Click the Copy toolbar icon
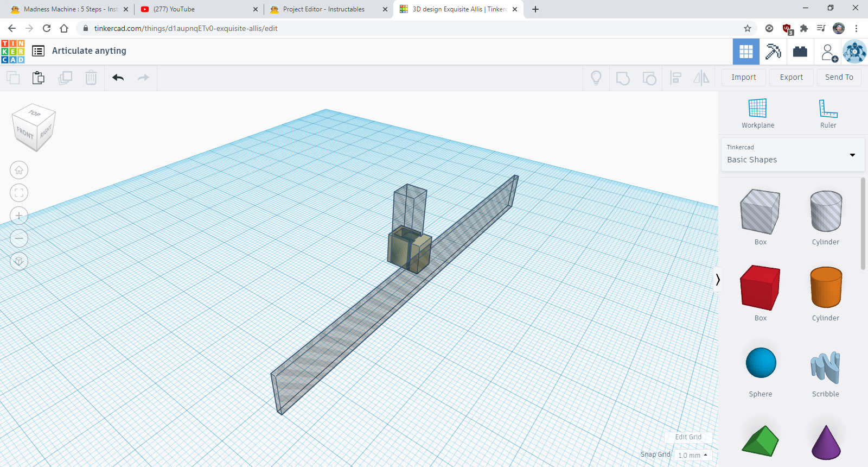 (x=13, y=78)
